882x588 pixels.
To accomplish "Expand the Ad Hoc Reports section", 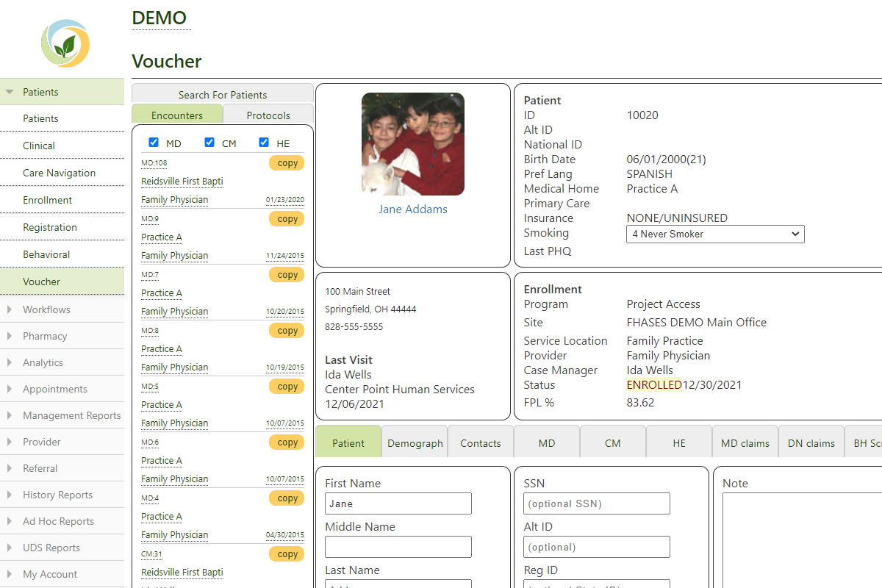I will coord(62,521).
